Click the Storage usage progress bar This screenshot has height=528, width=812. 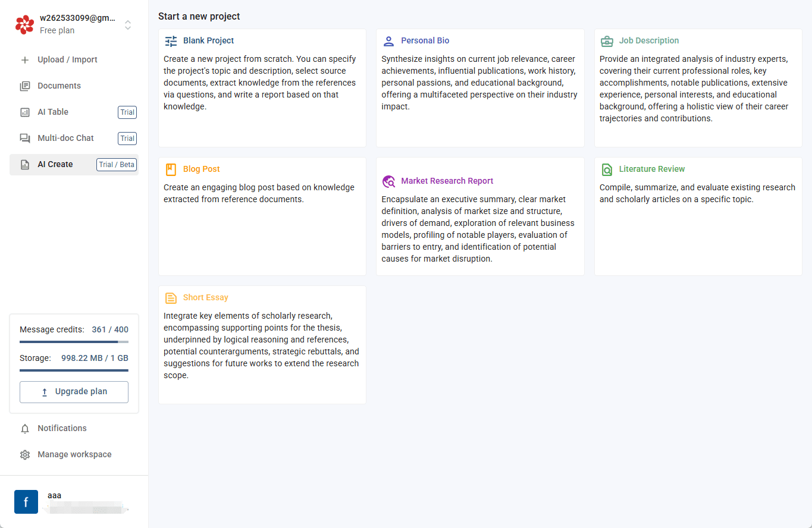[74, 370]
